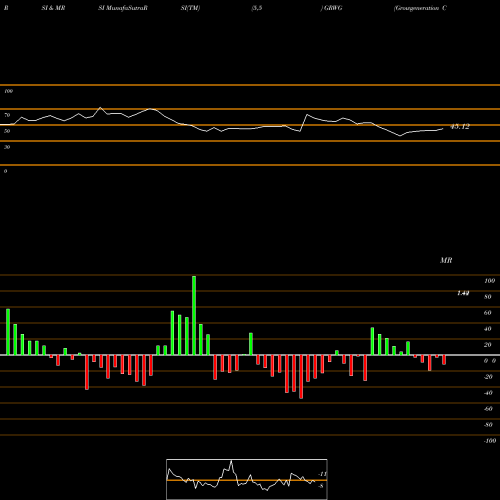Click the -60 label on MR axis
Viewport: 500px width, 500px height.
(488, 409)
